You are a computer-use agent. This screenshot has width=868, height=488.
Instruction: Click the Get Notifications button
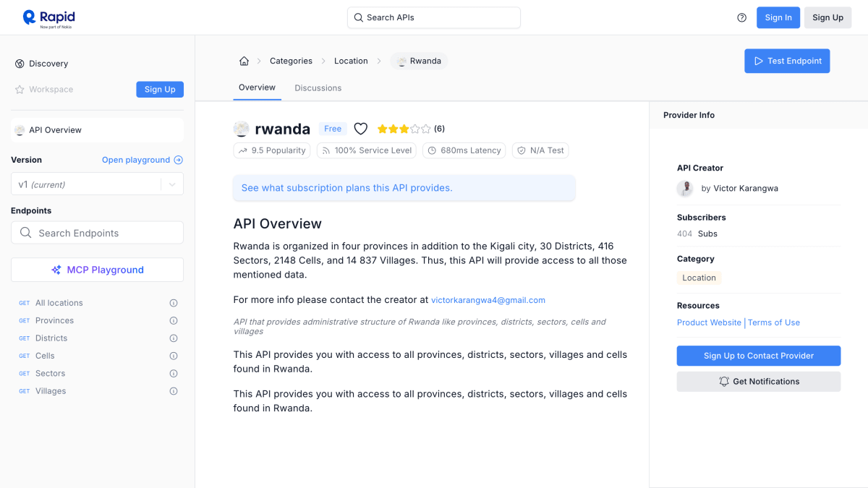point(759,381)
